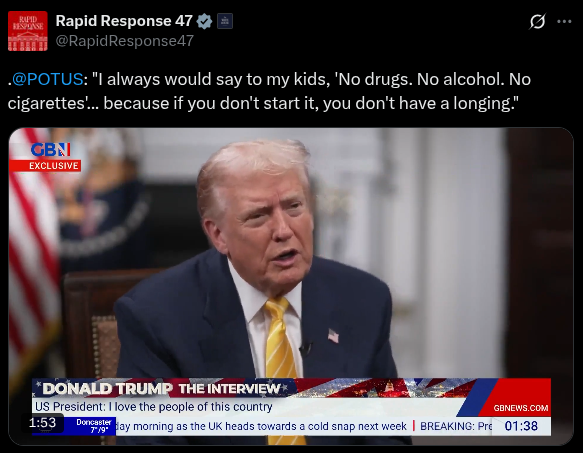Image resolution: width=583 pixels, height=453 pixels.
Task: Click the GBNEWS.COM red corner tag
Action: coord(521,408)
